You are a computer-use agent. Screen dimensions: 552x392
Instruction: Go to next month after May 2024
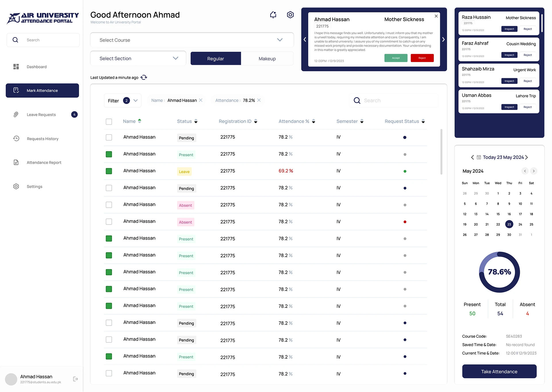tap(534, 171)
